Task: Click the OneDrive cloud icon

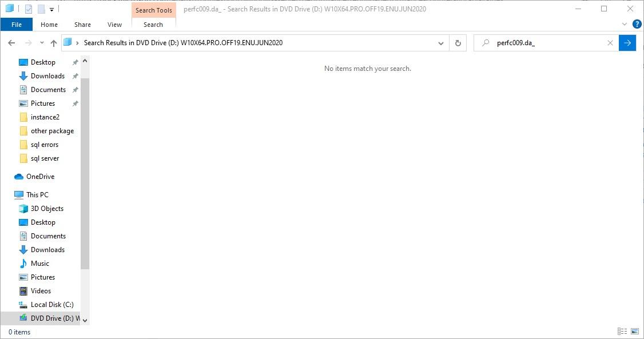Action: point(19,177)
